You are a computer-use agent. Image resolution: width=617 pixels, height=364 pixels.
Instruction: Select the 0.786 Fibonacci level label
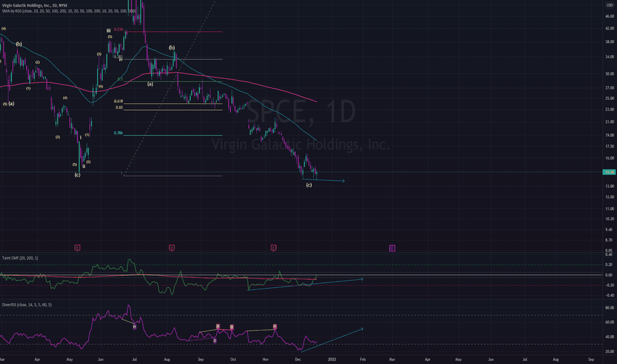click(x=118, y=133)
